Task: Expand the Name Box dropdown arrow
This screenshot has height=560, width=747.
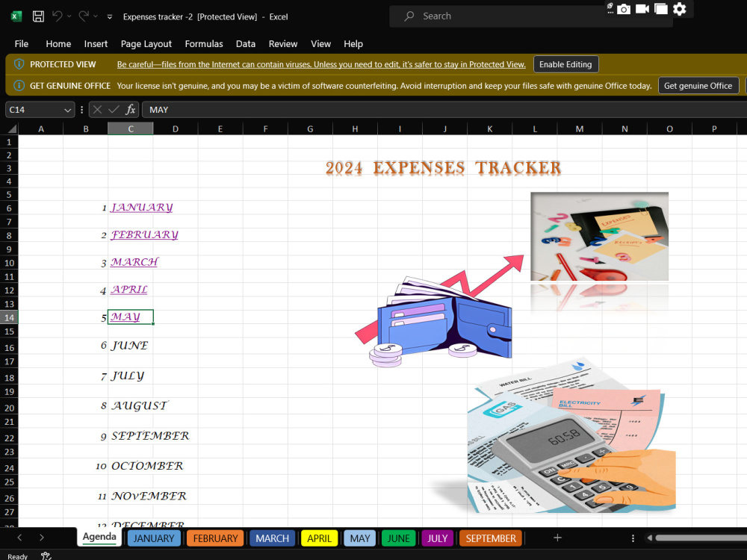Action: tap(68, 110)
